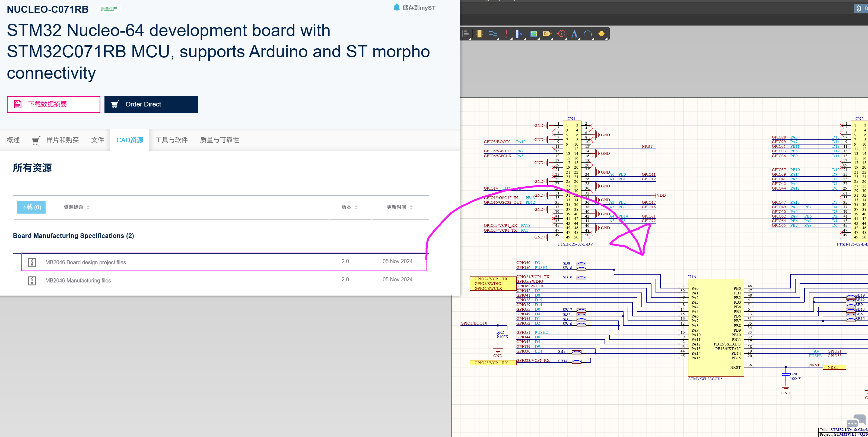Viewport: 868px width, 437px height.
Task: Click the FTSH-125-02-L-DV label under CN1
Action: click(x=575, y=244)
